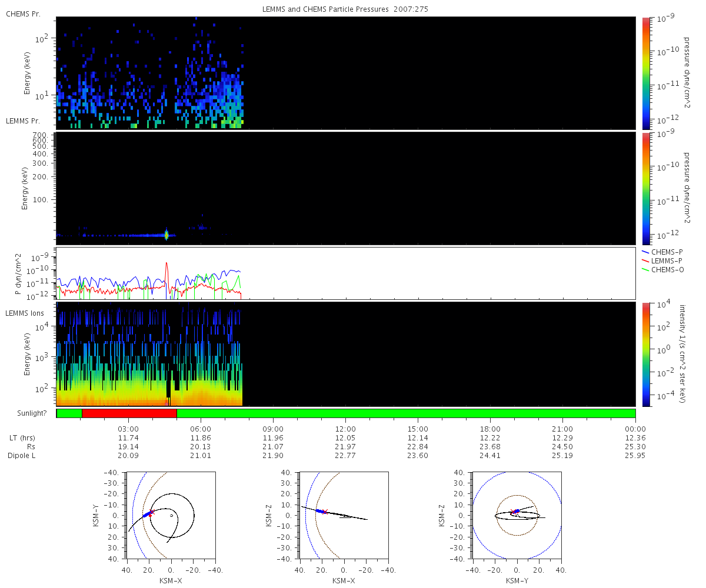Viewport: 706px width, 588px height.
Task: Click the 06:00 time axis label
Action: [x=201, y=429]
